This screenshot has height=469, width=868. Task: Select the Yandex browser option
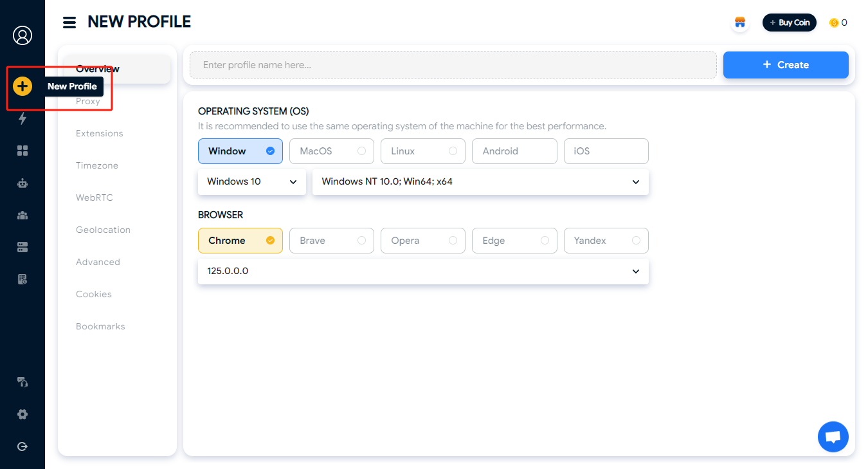pyautogui.click(x=606, y=241)
